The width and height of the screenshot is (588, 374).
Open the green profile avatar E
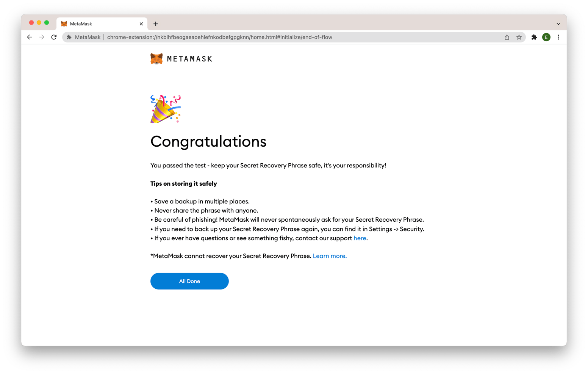coord(546,37)
